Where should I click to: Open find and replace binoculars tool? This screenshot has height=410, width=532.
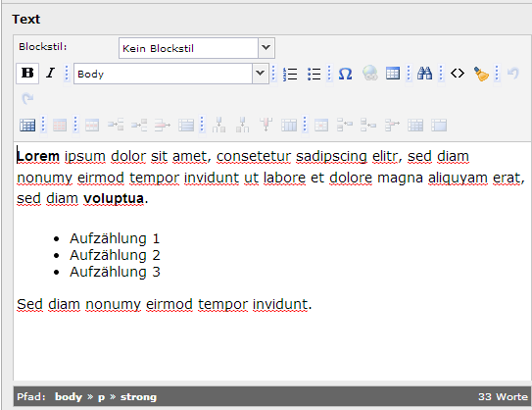pyautogui.click(x=425, y=74)
